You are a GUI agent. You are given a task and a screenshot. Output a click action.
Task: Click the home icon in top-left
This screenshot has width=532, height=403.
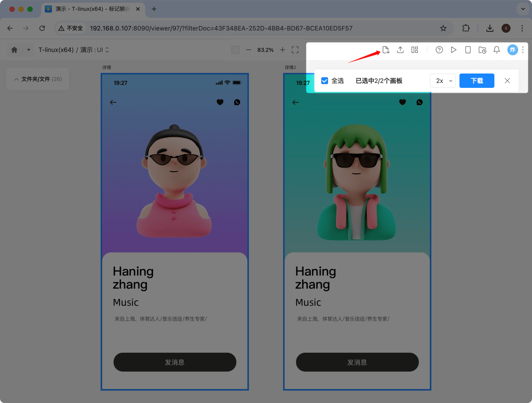[x=15, y=50]
